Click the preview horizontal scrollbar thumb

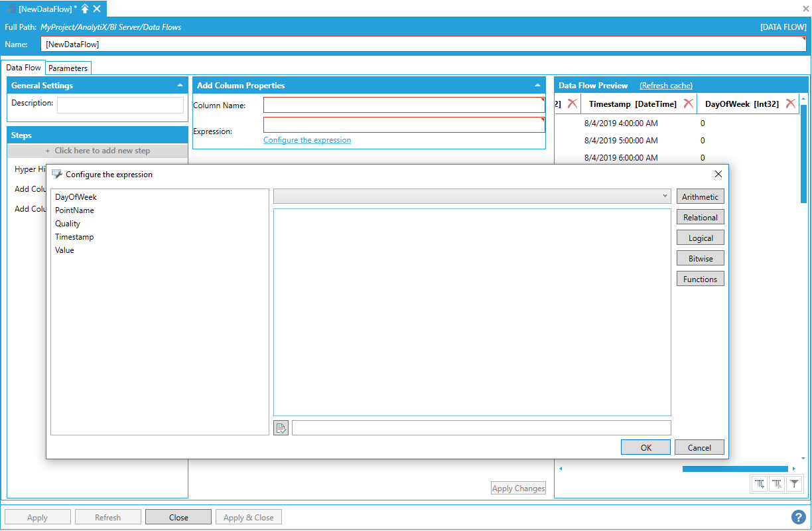click(734, 469)
